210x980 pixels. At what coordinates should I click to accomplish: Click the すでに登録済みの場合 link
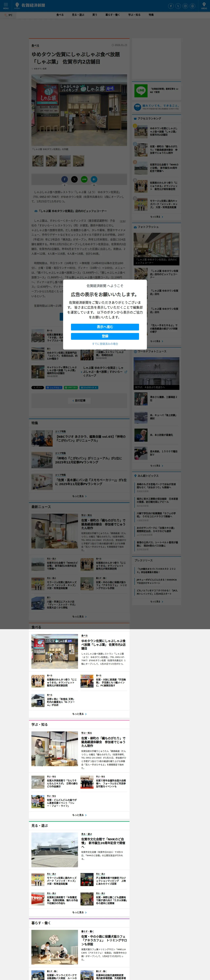click(105, 344)
